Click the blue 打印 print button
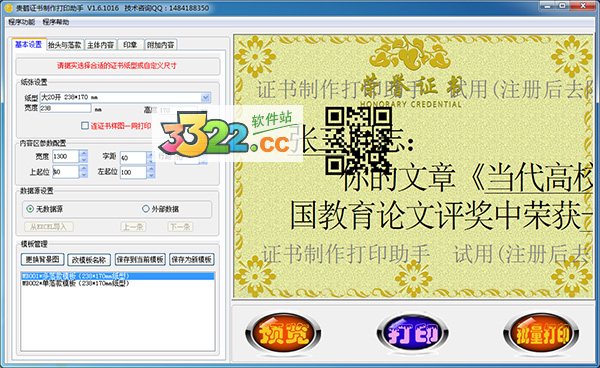 [x=413, y=334]
